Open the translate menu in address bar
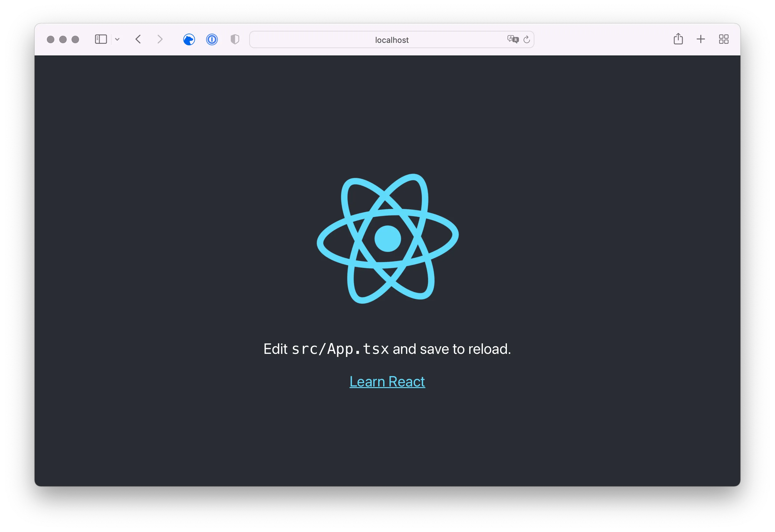Screen dimensions: 775x532 tap(513, 39)
